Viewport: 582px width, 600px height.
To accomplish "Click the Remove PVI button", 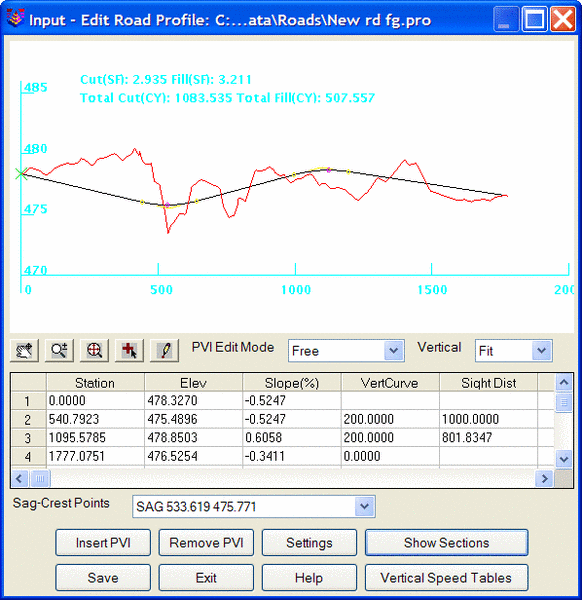I will tap(206, 543).
